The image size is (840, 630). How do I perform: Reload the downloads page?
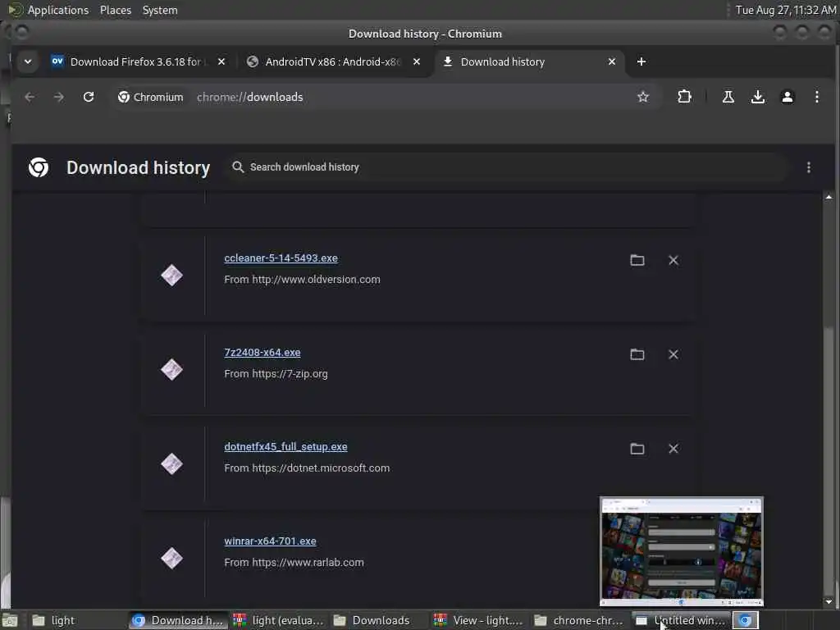[89, 97]
